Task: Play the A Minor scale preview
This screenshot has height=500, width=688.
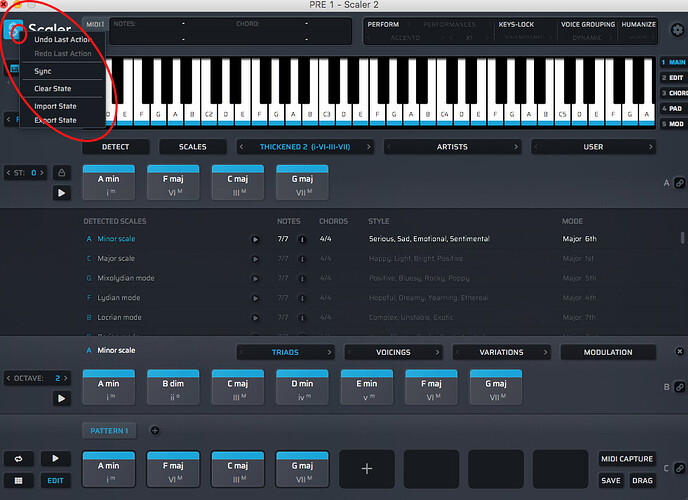Action: click(255, 239)
